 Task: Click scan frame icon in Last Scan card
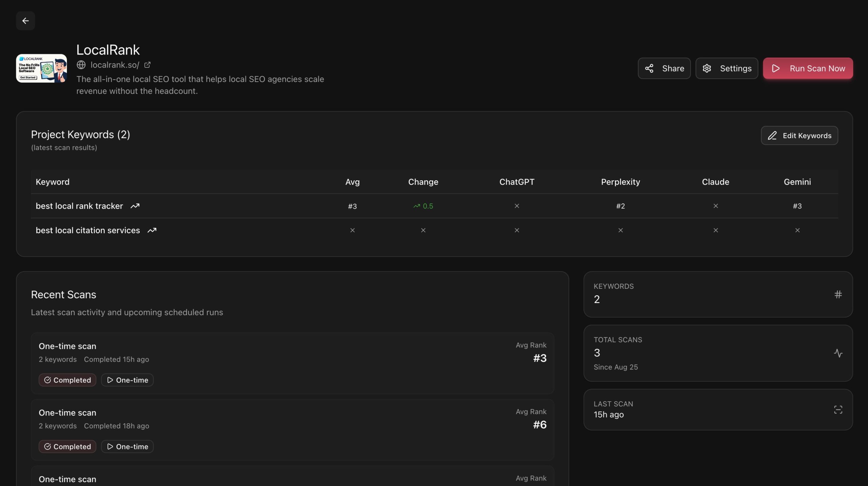[x=838, y=410]
